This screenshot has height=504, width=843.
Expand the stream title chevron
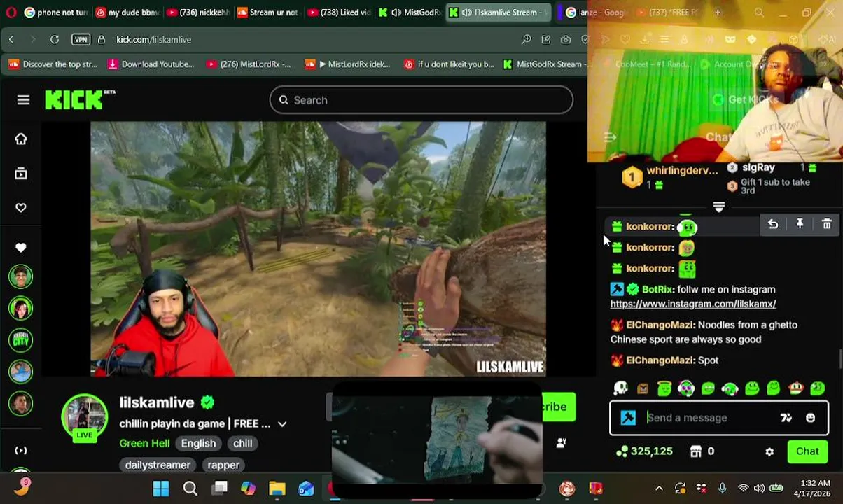[x=282, y=424]
